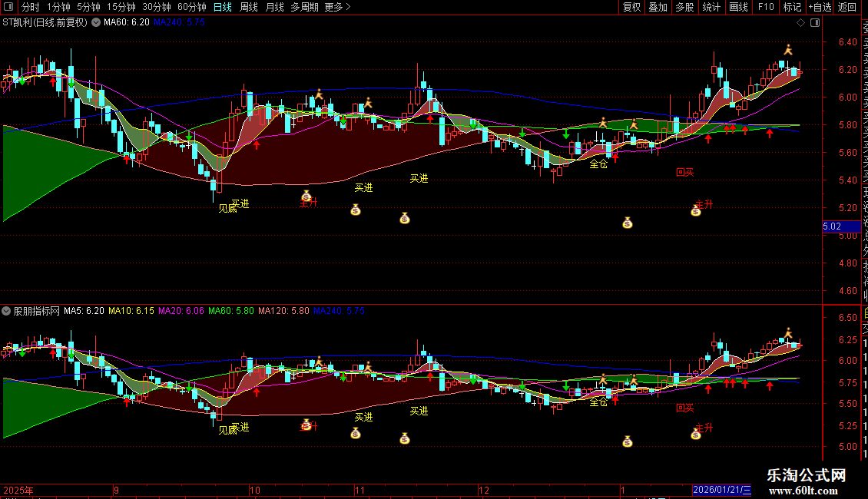Click the 见底 signal in lower panel
The image size is (868, 499).
tap(227, 430)
